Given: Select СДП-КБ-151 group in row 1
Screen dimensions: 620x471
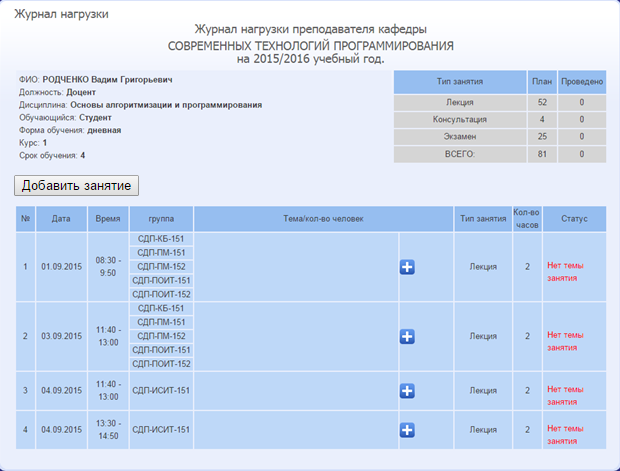Looking at the screenshot, I should [161, 239].
